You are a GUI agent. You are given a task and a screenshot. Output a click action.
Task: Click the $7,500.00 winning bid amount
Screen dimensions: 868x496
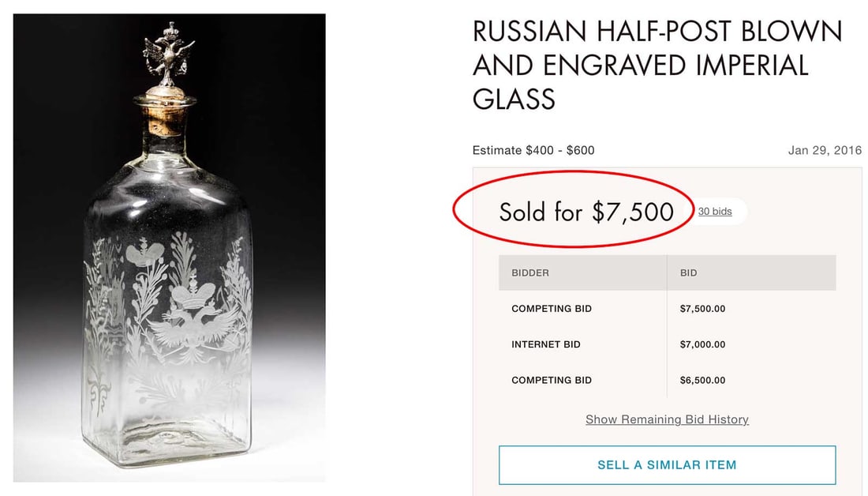tap(703, 309)
